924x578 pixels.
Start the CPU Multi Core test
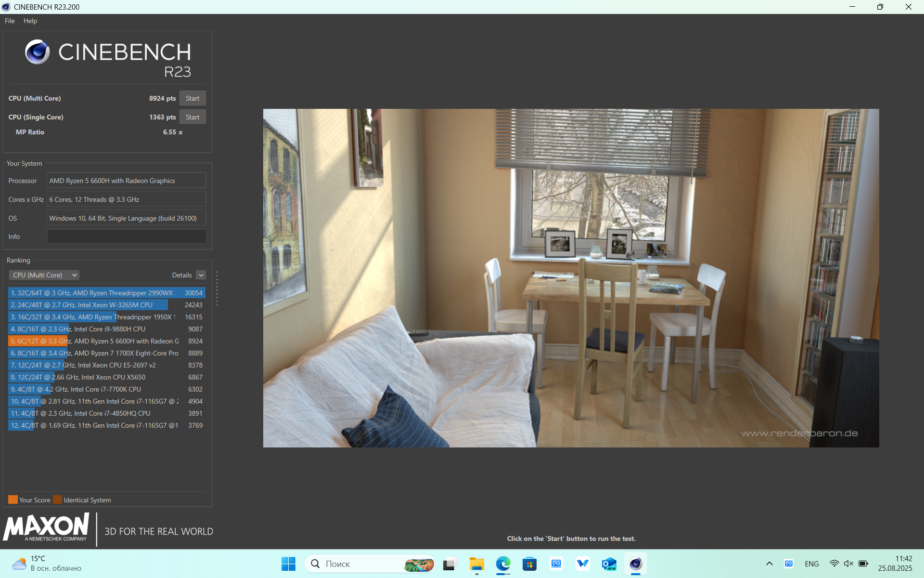[192, 98]
